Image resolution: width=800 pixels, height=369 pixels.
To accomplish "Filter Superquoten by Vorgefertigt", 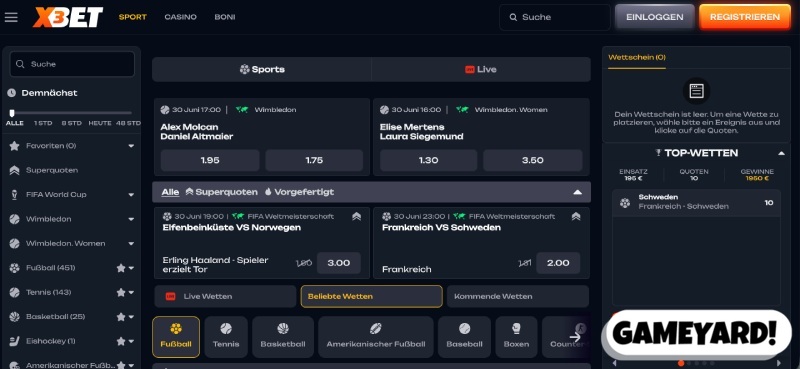I will pyautogui.click(x=299, y=192).
